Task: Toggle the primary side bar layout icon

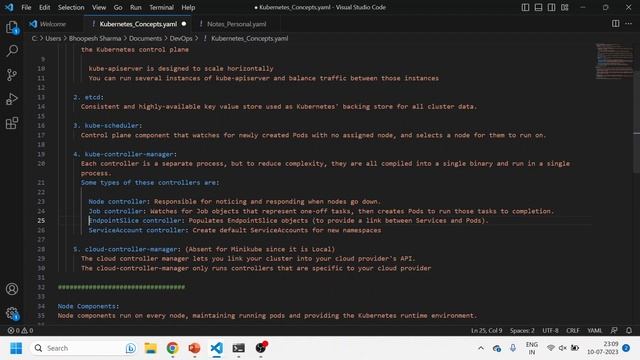Action: (x=525, y=7)
